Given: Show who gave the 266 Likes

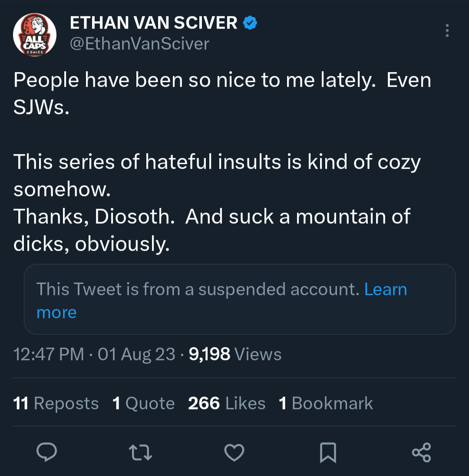Looking at the screenshot, I should click(226, 404).
